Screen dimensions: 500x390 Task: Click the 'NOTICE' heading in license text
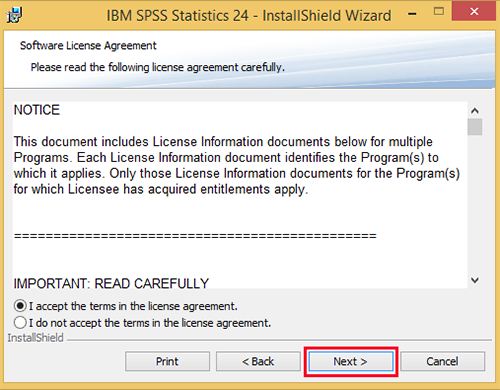tap(37, 110)
